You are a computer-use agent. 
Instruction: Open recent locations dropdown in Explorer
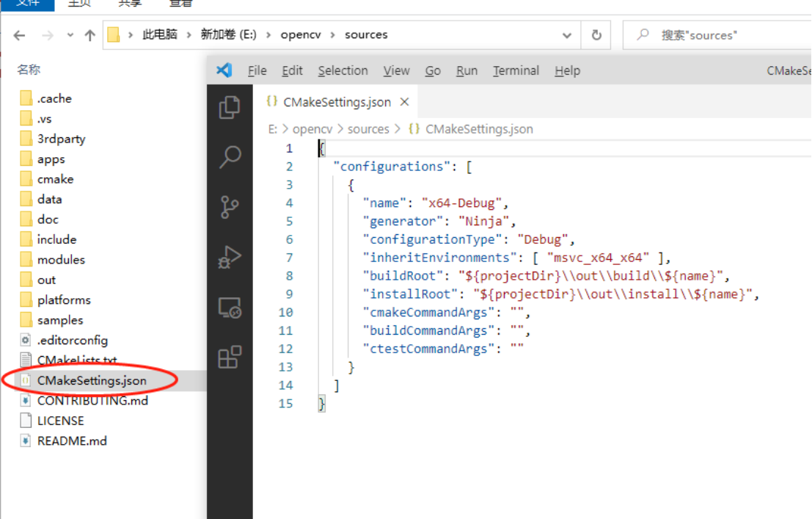[x=70, y=35]
